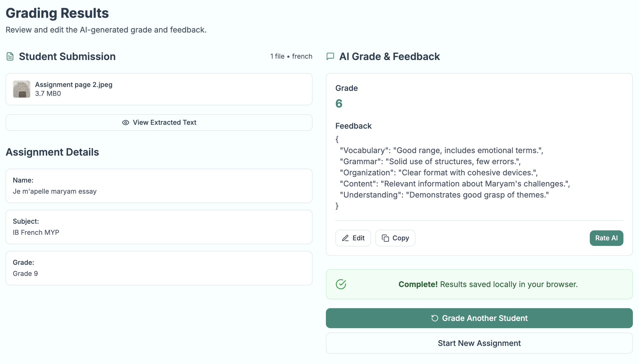Click the Grade 9 details card
The width and height of the screenshot is (639, 364).
[159, 268]
